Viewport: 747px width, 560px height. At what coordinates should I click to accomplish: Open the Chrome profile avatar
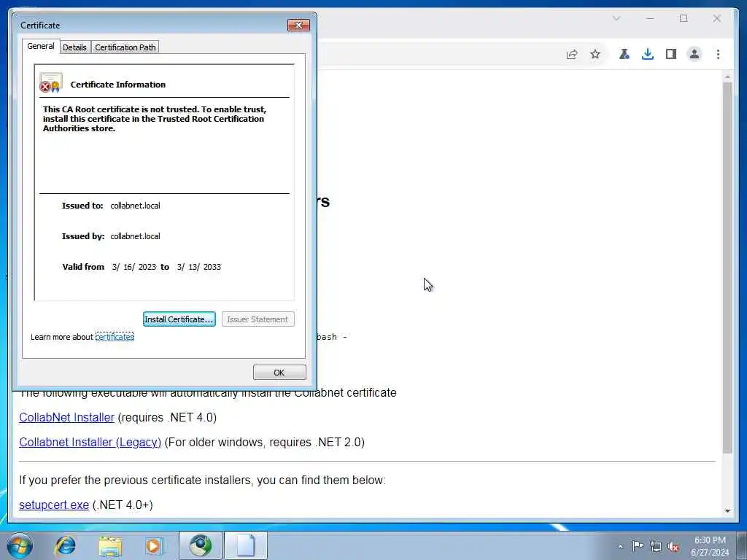point(694,54)
